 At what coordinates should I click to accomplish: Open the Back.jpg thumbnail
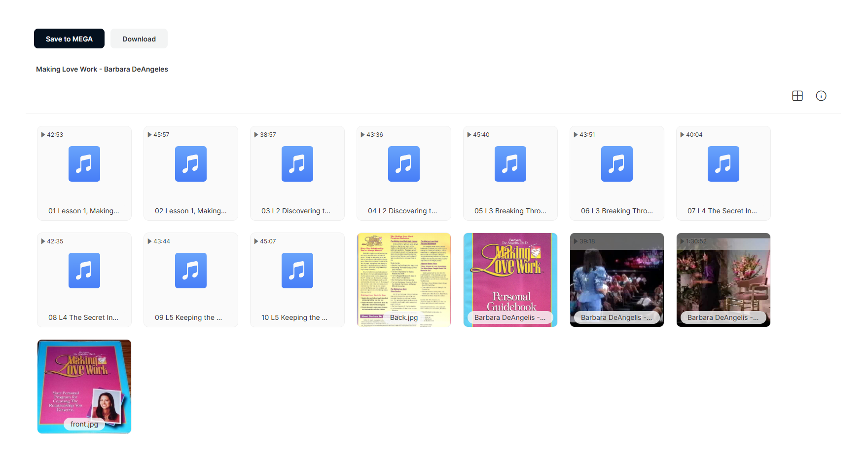click(404, 280)
